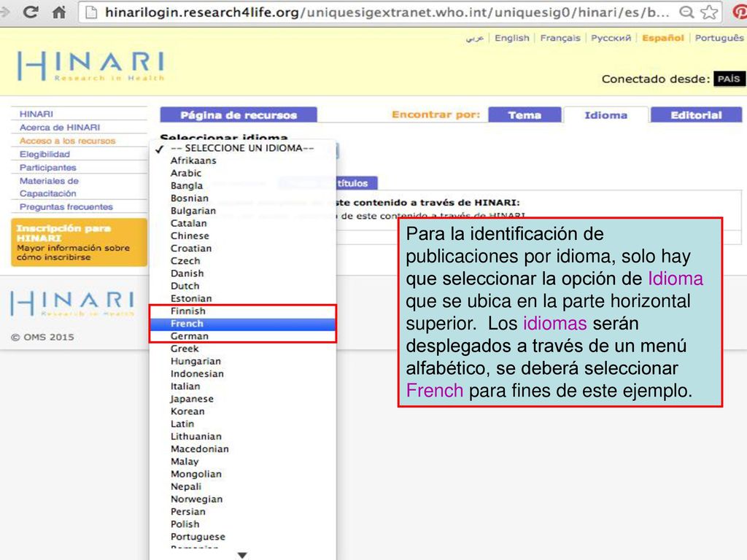This screenshot has width=747, height=560.
Task: Select Finnish from the language list
Action: pos(242,311)
